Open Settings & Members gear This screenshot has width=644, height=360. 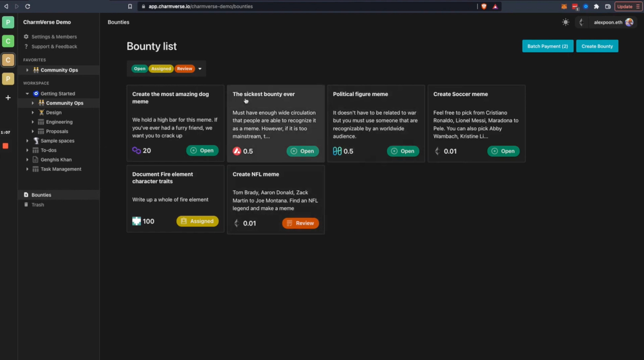[26, 37]
